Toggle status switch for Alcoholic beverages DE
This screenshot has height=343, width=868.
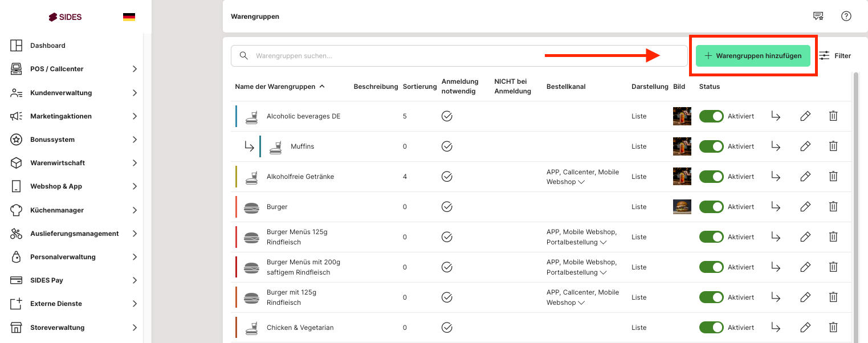point(711,116)
